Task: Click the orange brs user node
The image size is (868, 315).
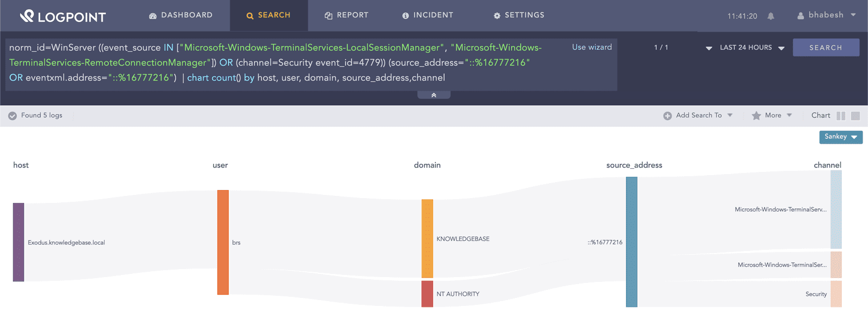Action: coord(223,242)
